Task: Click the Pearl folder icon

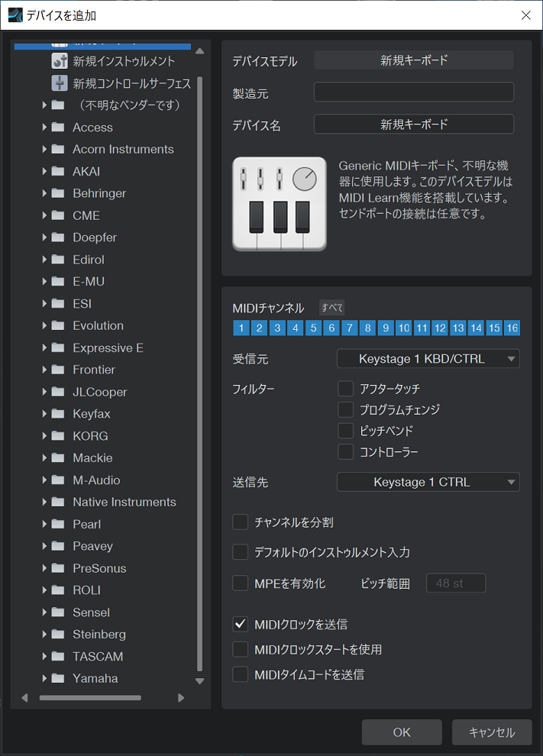Action: point(58,524)
